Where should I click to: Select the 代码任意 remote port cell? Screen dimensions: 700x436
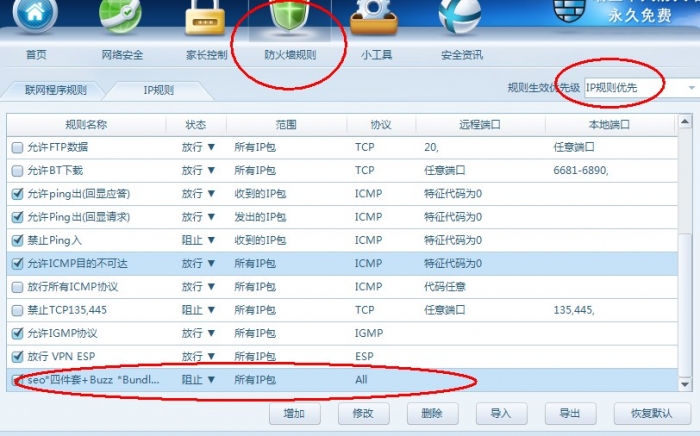click(445, 287)
